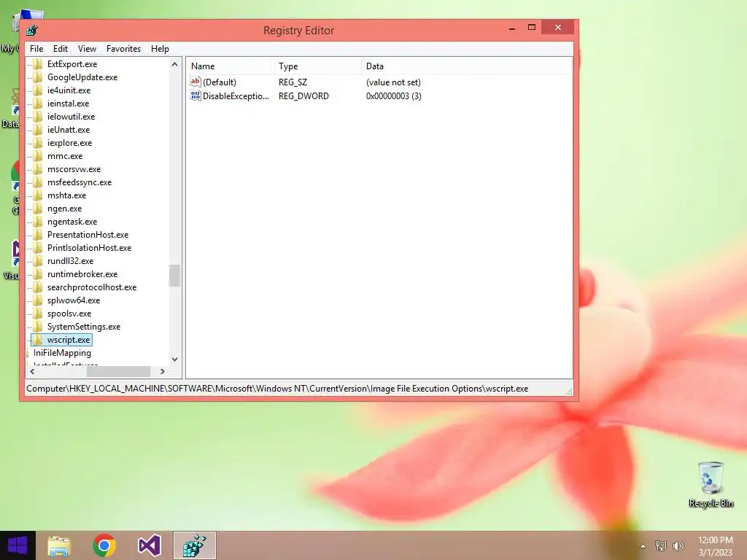The width and height of the screenshot is (747, 560).
Task: Select the ExtExport.exe folder icon
Action: (38, 64)
